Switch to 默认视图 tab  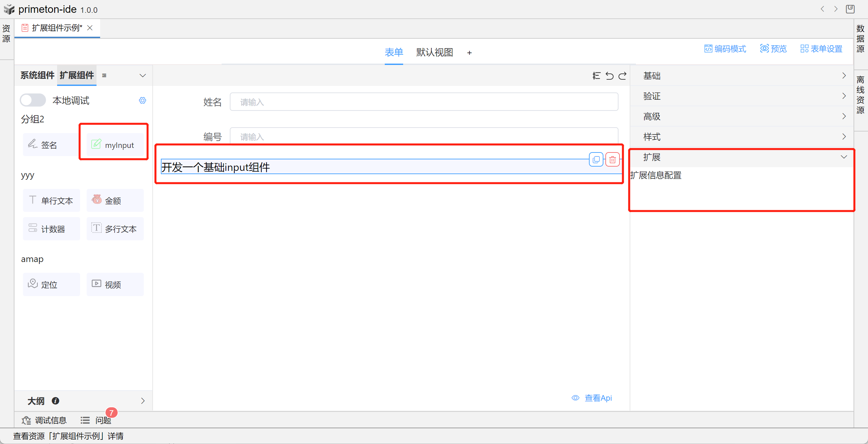(x=434, y=52)
